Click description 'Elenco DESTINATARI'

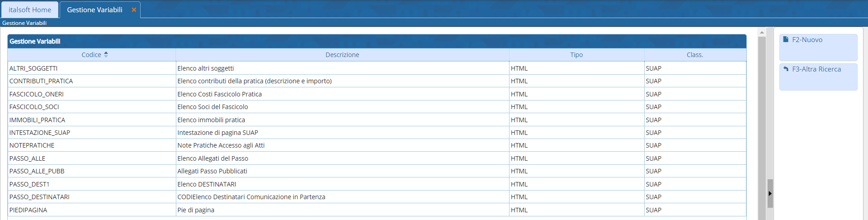pos(207,184)
